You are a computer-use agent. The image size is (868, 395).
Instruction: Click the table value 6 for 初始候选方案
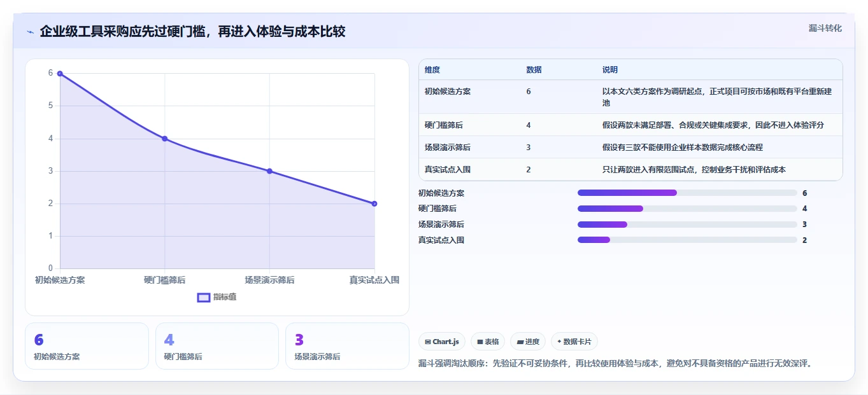529,92
